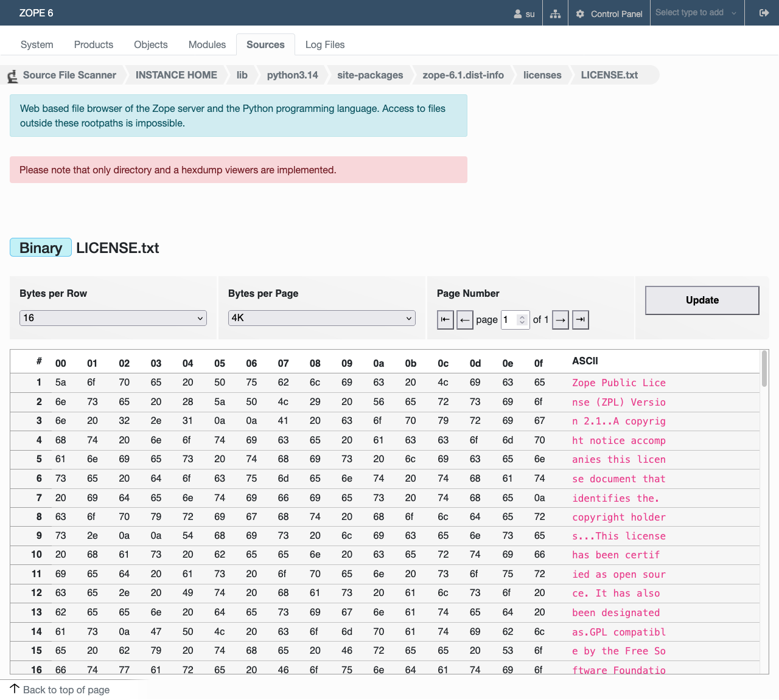Open Control Panel gear icon
The height and width of the screenshot is (700, 779).
(x=580, y=13)
